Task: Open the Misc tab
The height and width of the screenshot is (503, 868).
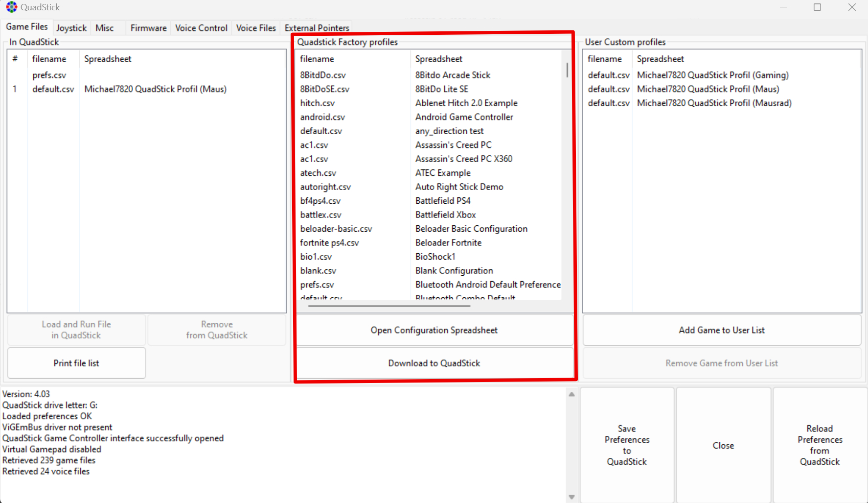Action: point(105,28)
